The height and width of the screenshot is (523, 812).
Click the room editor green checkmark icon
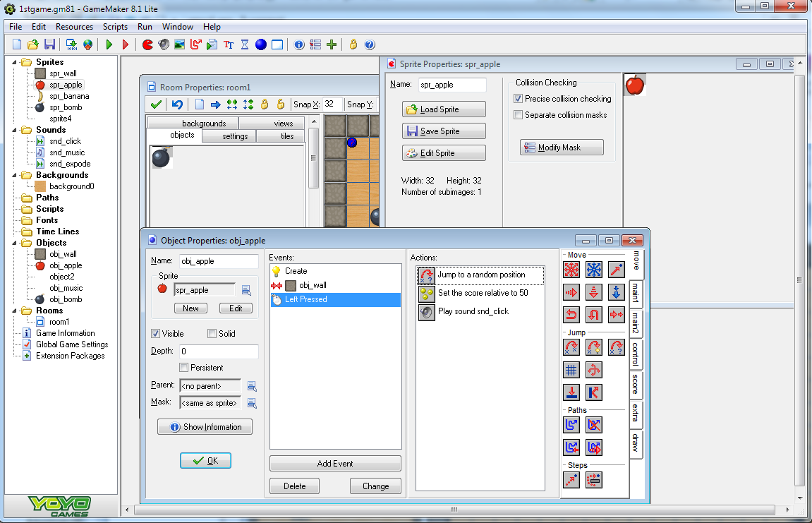tap(156, 104)
